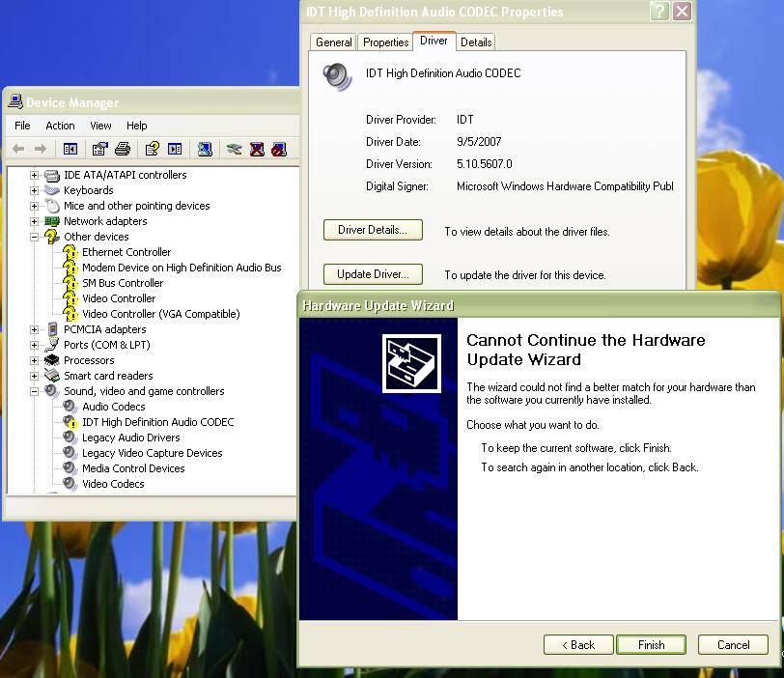Click the Update Driver toolbar icon
Viewport: 784px width, 678px height.
coord(234,149)
